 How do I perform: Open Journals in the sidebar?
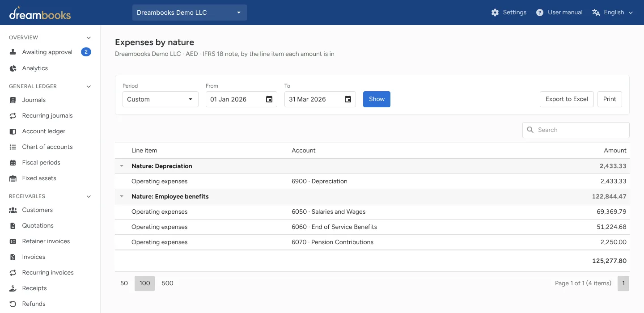(34, 100)
